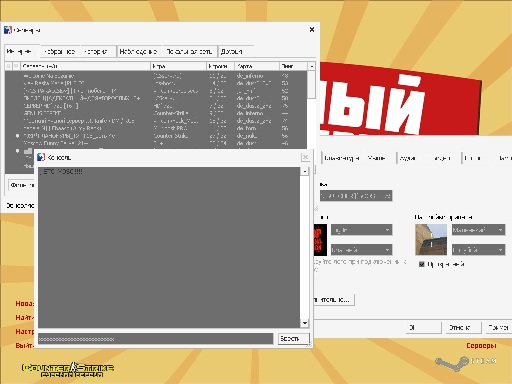
Task: Click the VAC shield column header icon
Action: pos(16,66)
